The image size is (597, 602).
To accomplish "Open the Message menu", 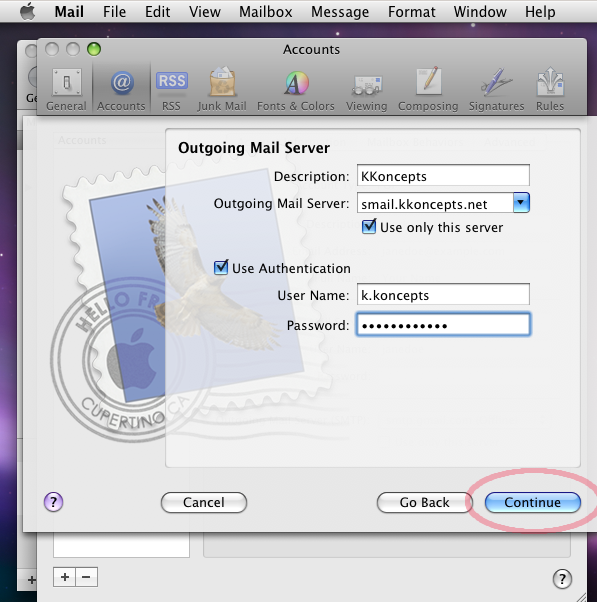I will click(x=340, y=12).
